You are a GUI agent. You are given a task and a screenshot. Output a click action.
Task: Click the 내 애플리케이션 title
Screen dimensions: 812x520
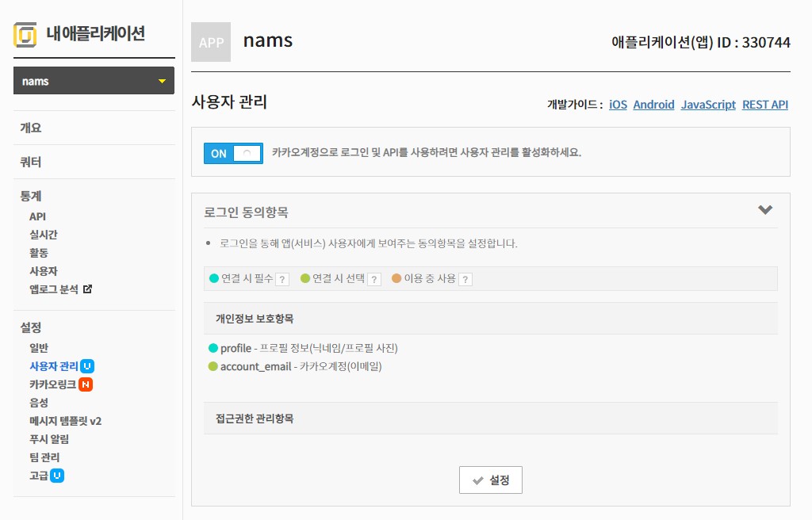(96, 33)
